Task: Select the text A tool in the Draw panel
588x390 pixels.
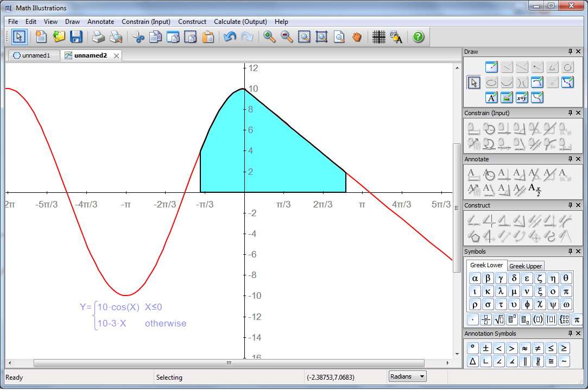Action: click(491, 98)
